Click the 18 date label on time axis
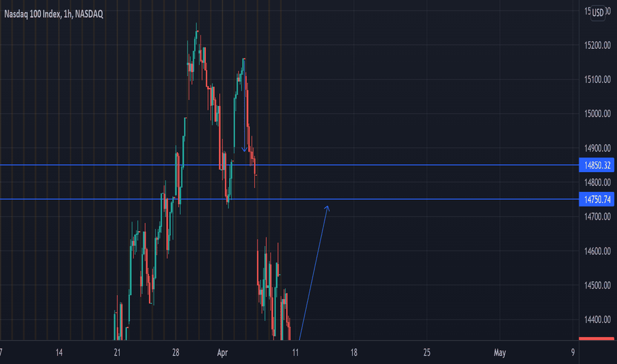 tap(354, 353)
